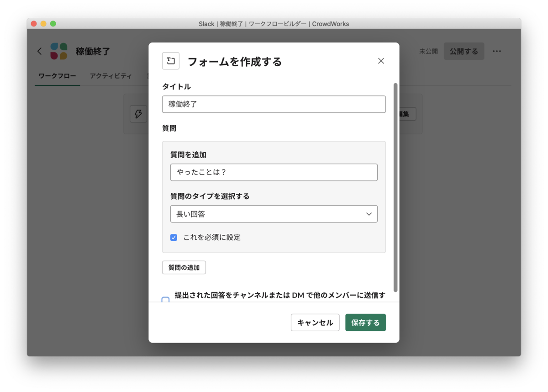Click the green macOS fullscreen button

click(53, 24)
